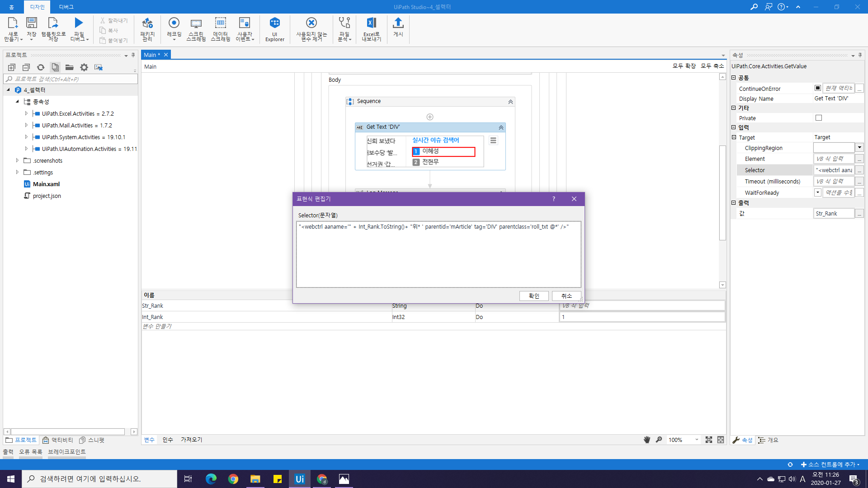Toggle the Private checkbox
This screenshot has height=488, width=868.
pyautogui.click(x=818, y=118)
